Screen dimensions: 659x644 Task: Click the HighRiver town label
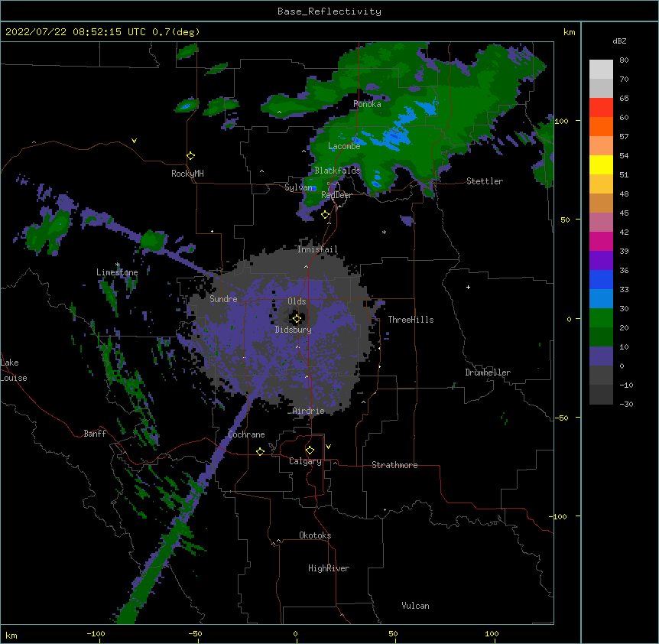329,568
